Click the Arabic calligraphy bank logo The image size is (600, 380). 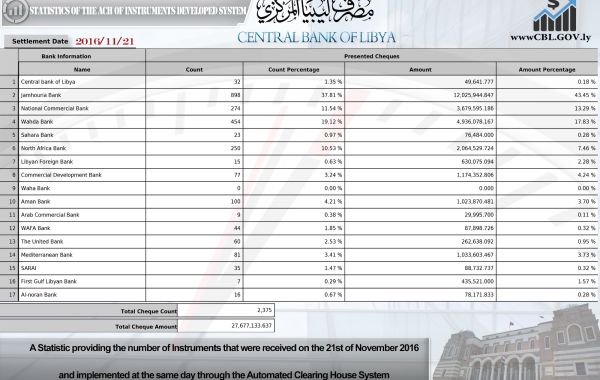coord(315,12)
